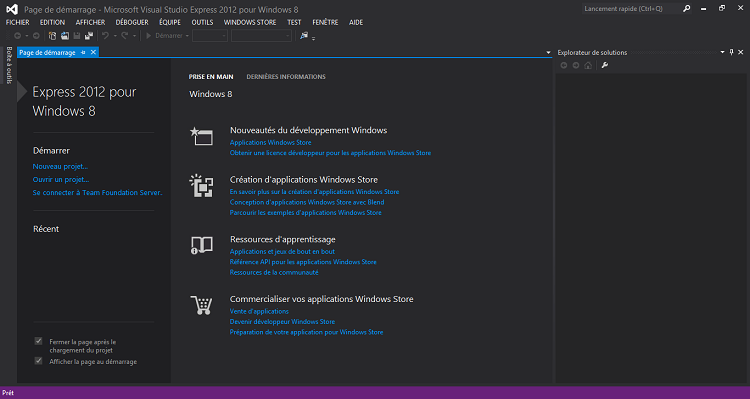Toggle 'Afficher la page au démarrage' checkbox
The width and height of the screenshot is (750, 399).
click(38, 361)
